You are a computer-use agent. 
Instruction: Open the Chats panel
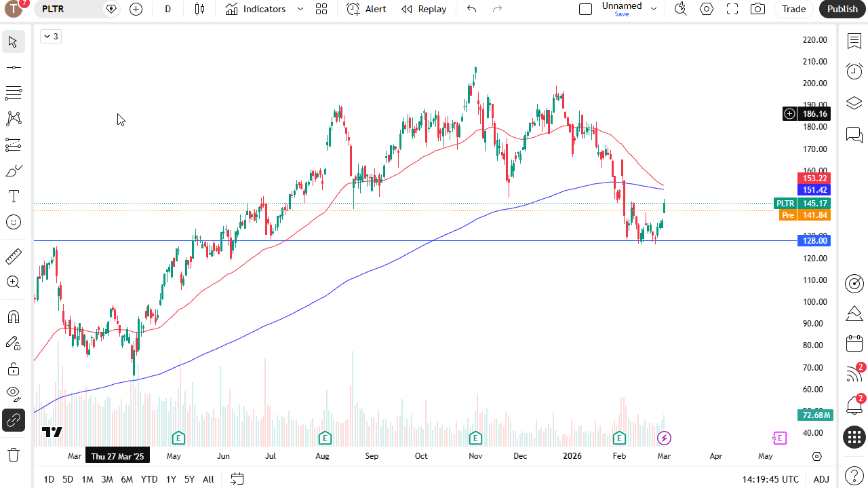854,135
